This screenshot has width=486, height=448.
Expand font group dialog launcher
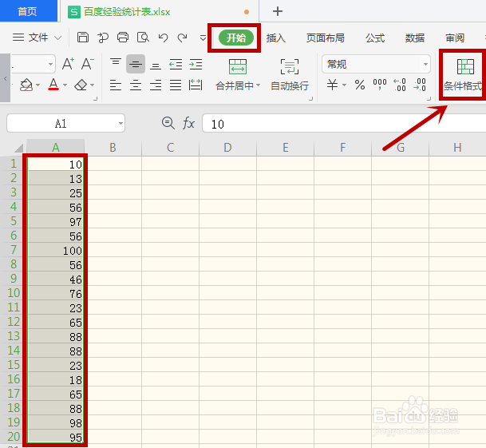tap(96, 99)
